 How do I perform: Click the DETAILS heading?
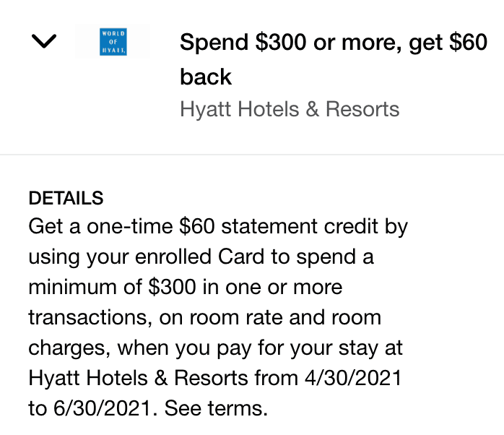pos(66,198)
